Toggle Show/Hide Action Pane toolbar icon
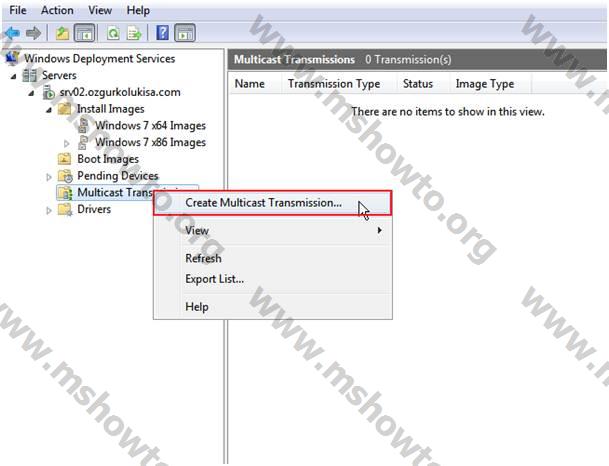This screenshot has width=609, height=466. (184, 33)
